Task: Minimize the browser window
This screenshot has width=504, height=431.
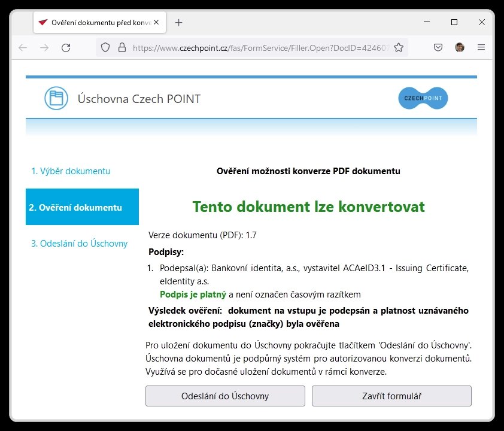Action: tap(427, 22)
